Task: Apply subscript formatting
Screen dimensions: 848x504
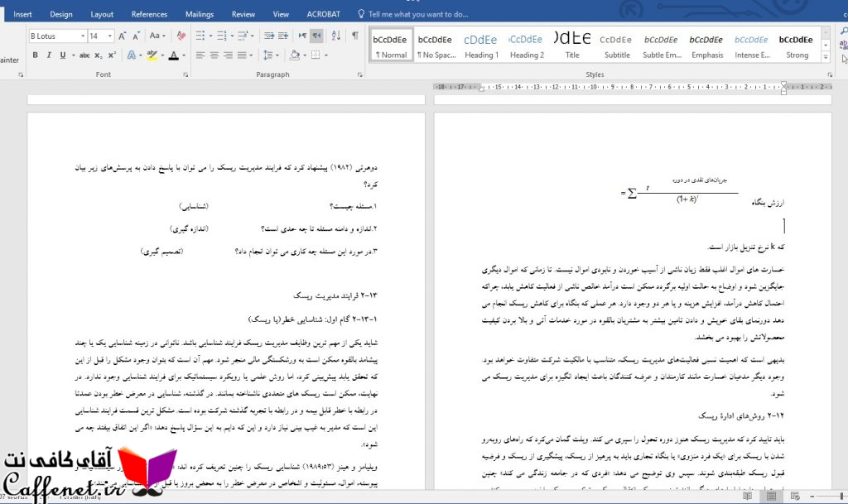Action: pyautogui.click(x=99, y=55)
